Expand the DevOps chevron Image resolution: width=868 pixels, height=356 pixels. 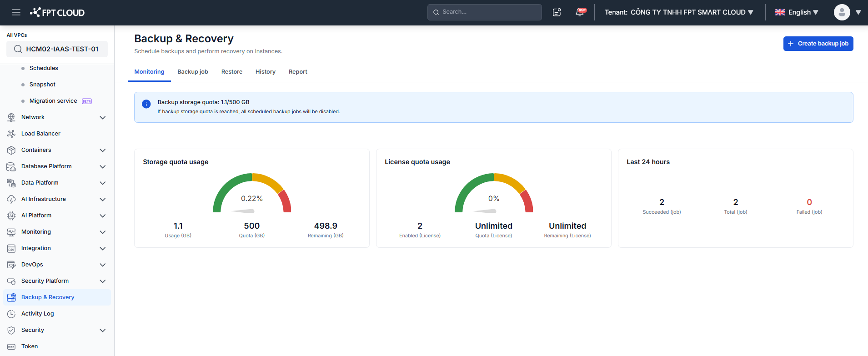103,265
